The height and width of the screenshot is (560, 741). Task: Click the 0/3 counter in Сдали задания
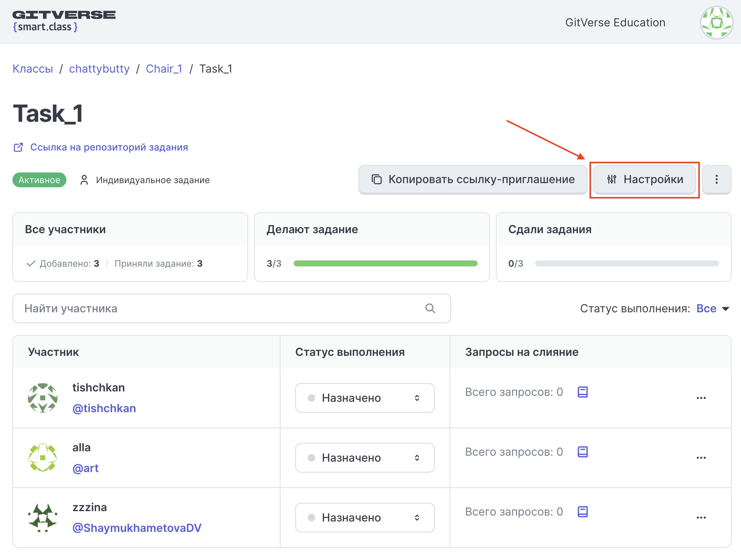point(515,264)
